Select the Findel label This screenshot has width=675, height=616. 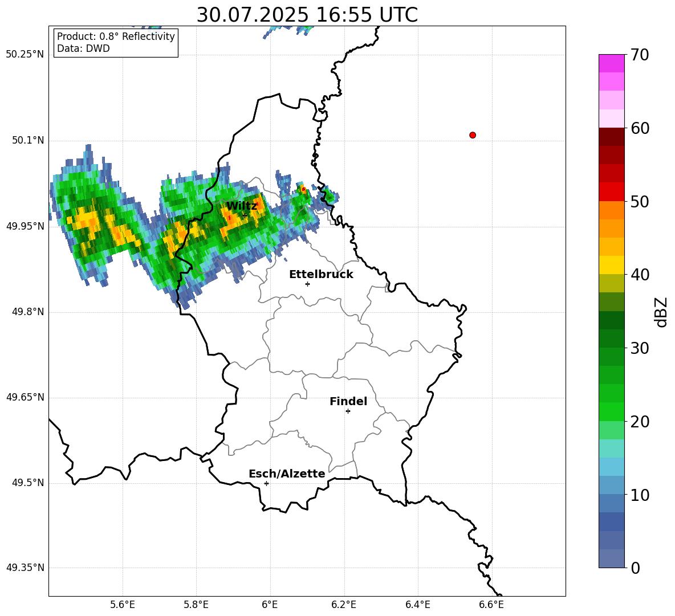[348, 401]
